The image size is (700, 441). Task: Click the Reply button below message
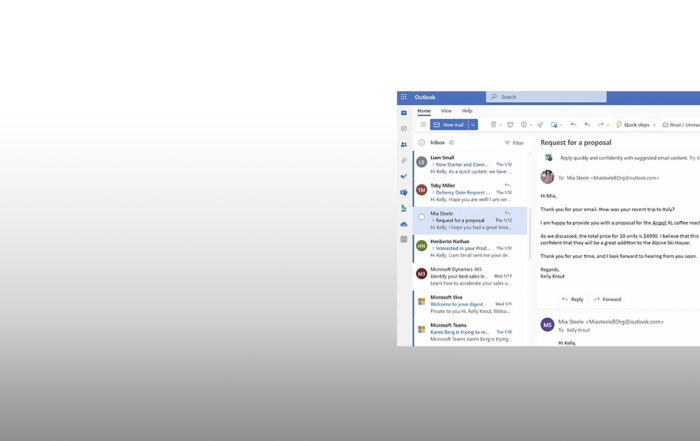(x=573, y=300)
